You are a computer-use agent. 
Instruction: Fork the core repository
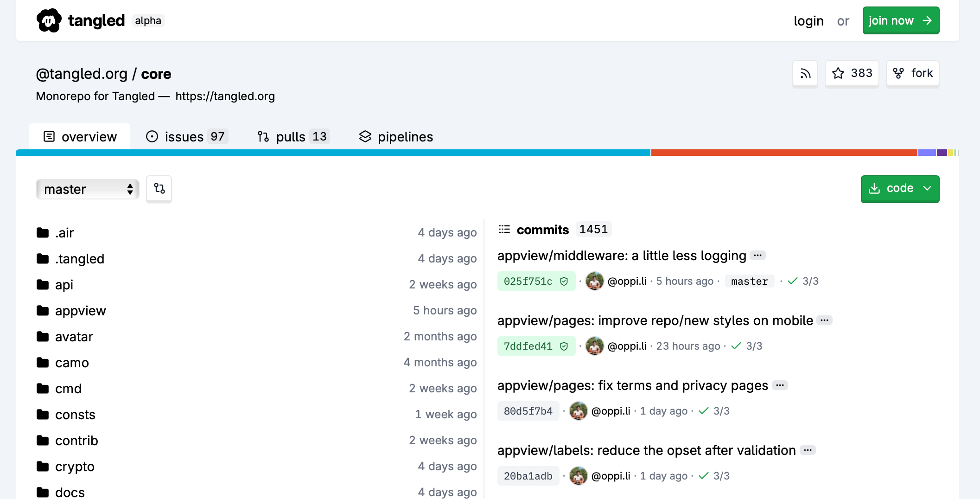click(x=912, y=73)
